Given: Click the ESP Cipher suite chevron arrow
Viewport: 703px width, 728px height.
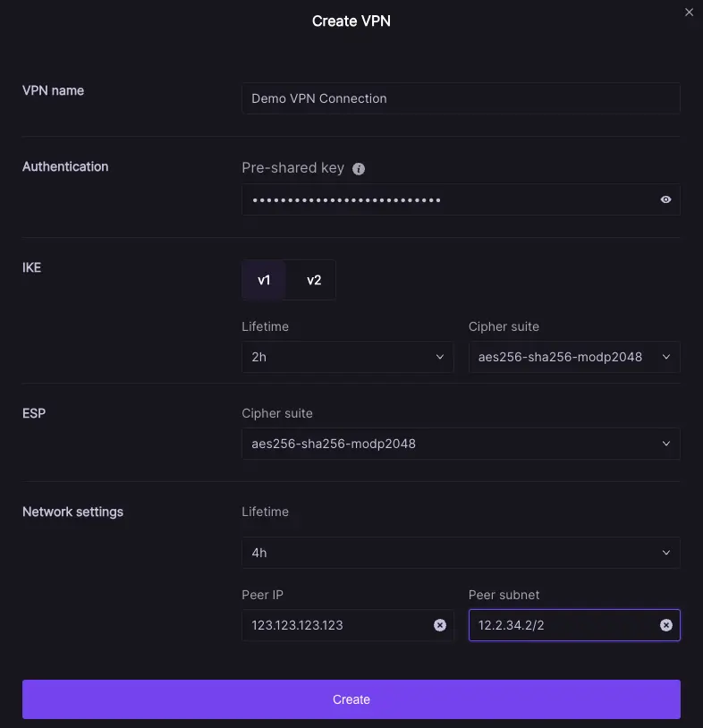Looking at the screenshot, I should 665,444.
